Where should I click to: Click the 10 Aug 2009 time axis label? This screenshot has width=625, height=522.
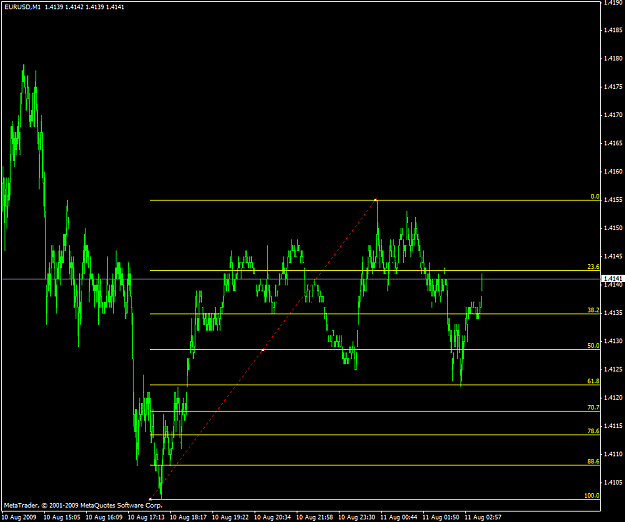coord(19,517)
